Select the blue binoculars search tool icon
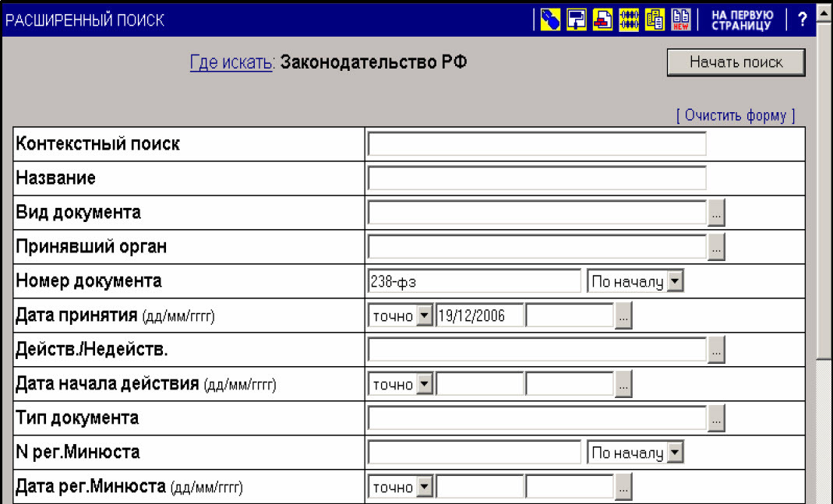The height and width of the screenshot is (504, 833). [549, 20]
